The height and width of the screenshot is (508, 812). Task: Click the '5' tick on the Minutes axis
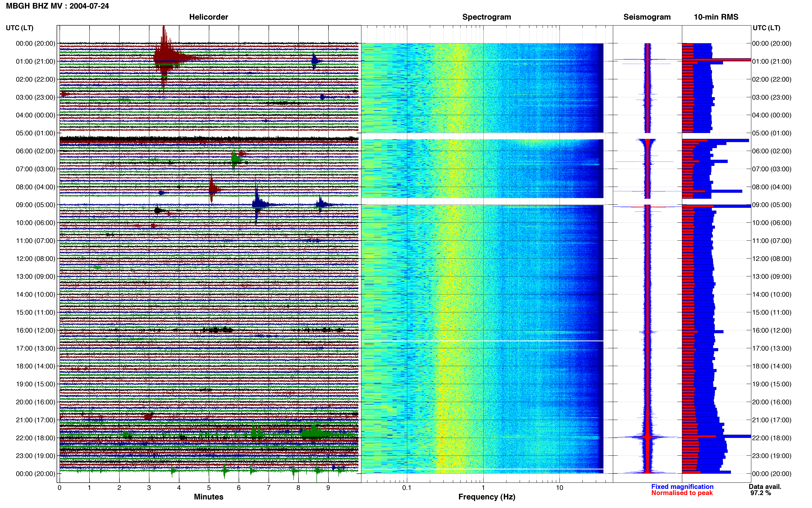click(x=209, y=488)
